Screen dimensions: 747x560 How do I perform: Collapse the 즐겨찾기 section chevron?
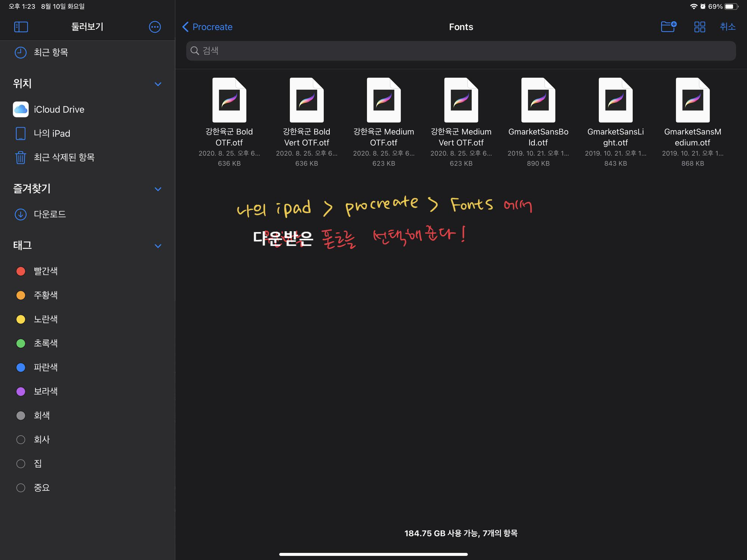pos(158,189)
